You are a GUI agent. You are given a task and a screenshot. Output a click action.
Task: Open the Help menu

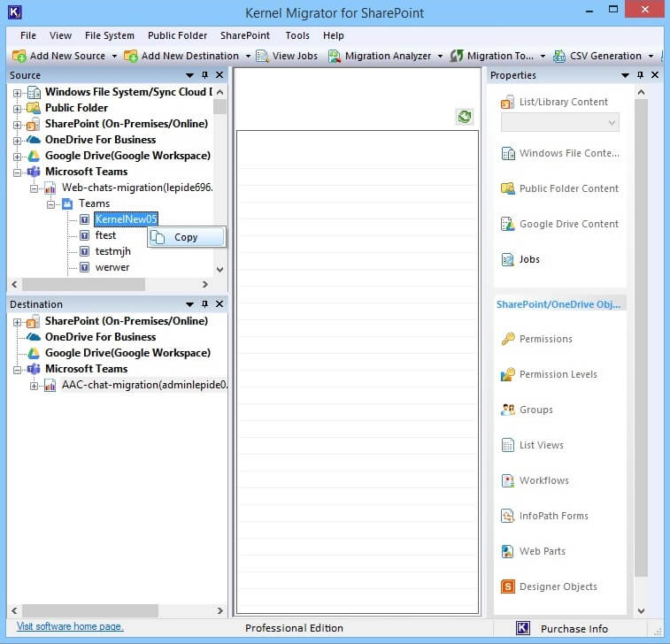(x=334, y=35)
